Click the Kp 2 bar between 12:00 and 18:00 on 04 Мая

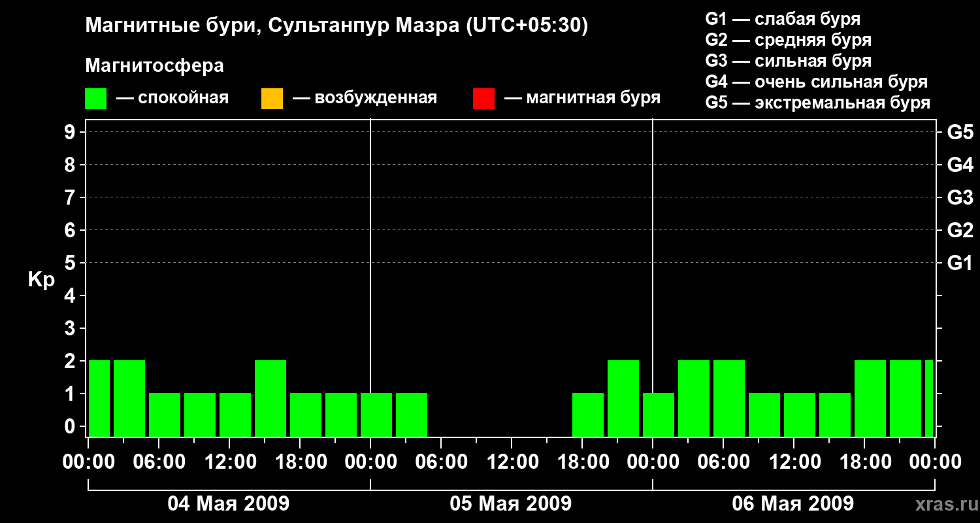(x=270, y=398)
